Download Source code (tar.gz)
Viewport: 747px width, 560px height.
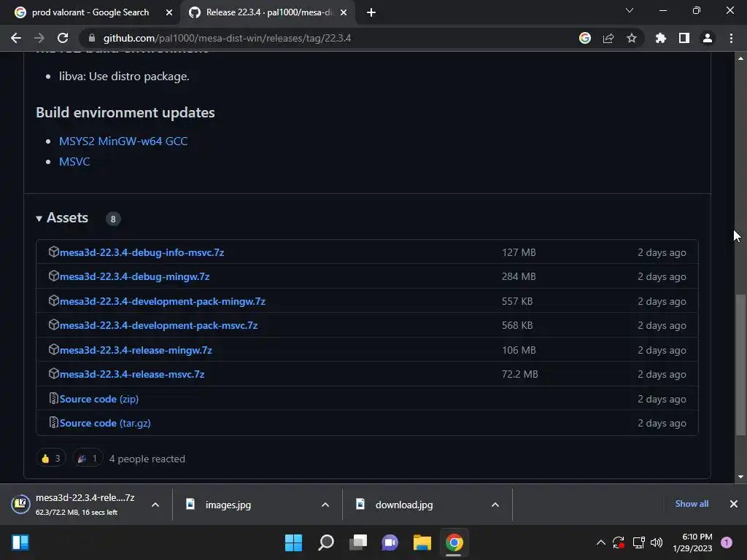(x=105, y=423)
